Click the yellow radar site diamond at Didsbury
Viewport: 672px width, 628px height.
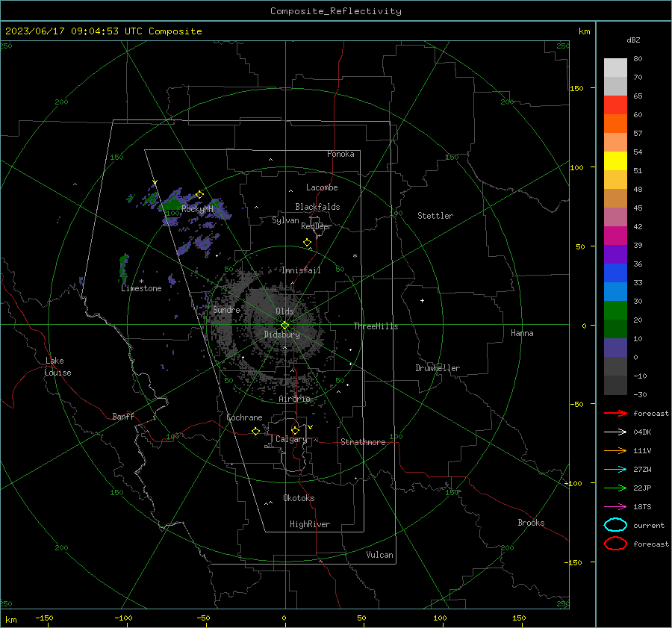pyautogui.click(x=285, y=325)
